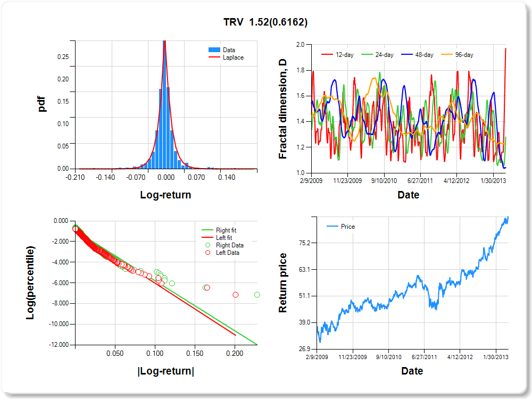Click the Right Data green circle marker
Viewport: 532px width, 399px height.
(x=207, y=245)
